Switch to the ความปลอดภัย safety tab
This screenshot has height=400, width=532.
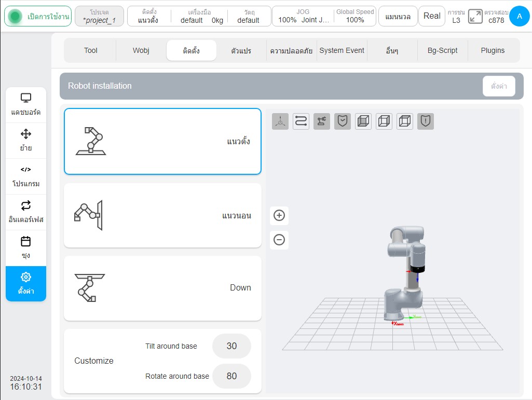tap(292, 50)
